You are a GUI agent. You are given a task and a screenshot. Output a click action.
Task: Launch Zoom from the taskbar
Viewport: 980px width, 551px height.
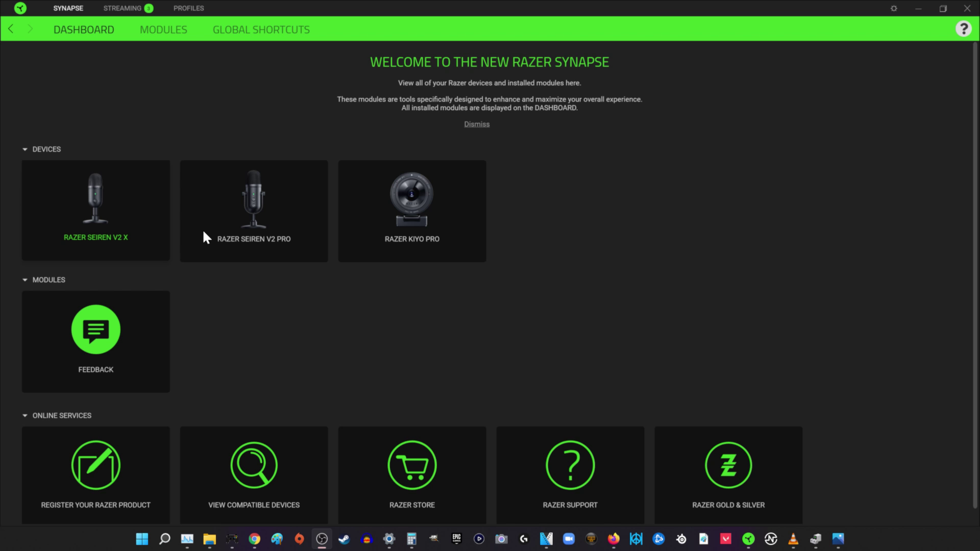point(569,539)
